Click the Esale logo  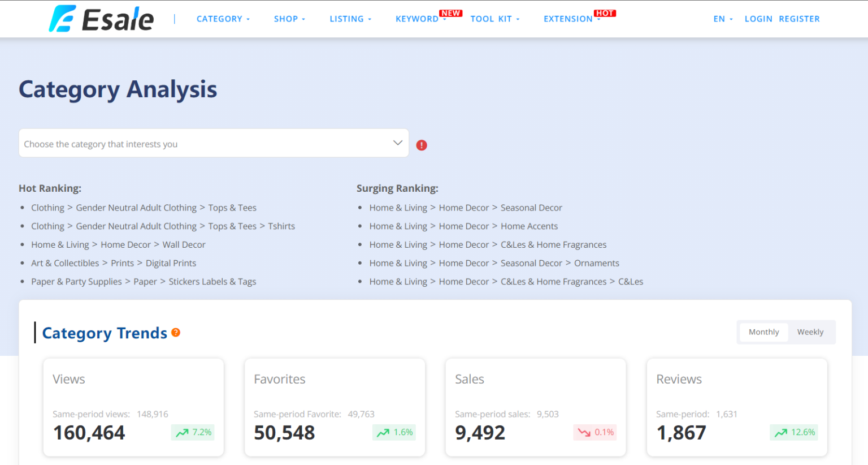101,18
